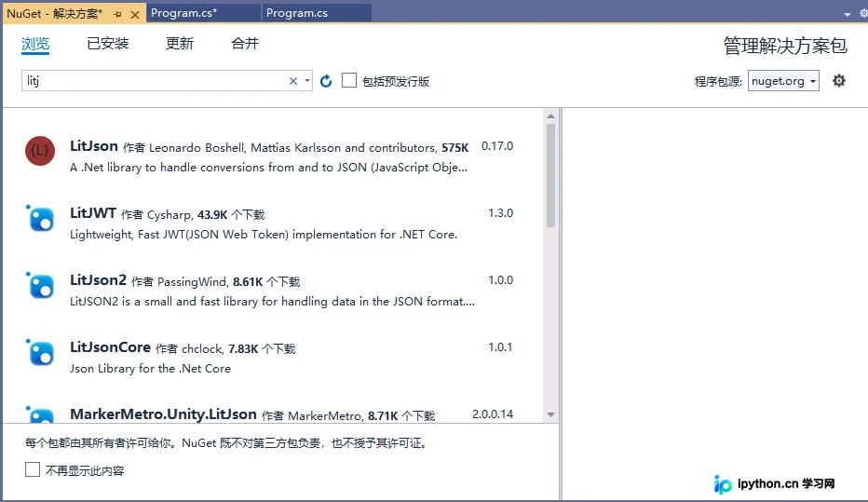Select the MarkerMetro.Unity.LitJson package name
Screen dimensions: 868x502
163,414
